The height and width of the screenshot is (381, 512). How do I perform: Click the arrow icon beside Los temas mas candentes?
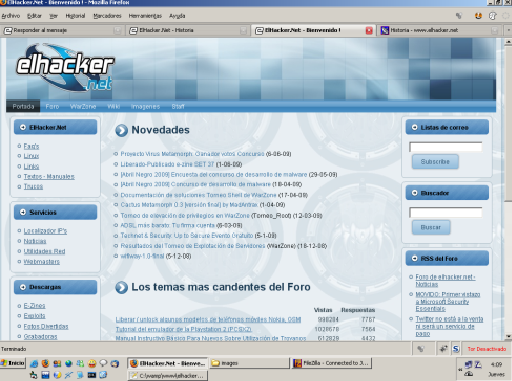122,287
